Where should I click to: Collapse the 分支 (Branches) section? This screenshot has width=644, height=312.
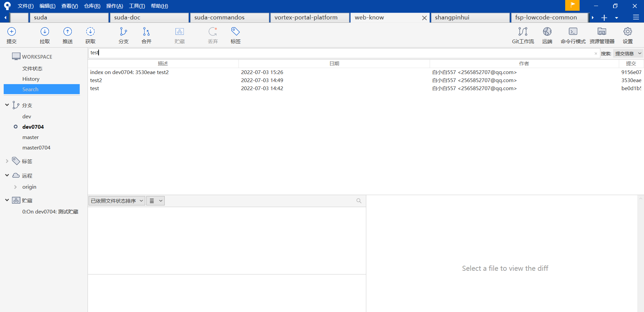click(x=7, y=105)
